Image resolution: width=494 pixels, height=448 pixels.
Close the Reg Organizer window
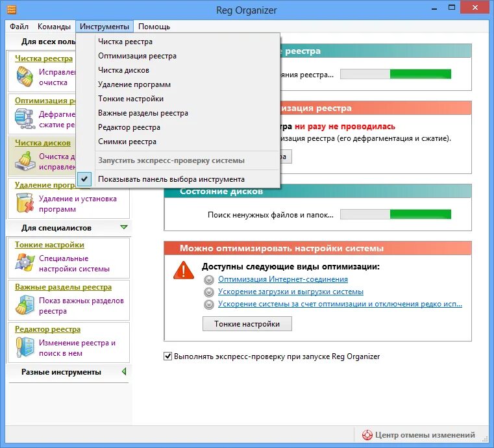pyautogui.click(x=475, y=8)
